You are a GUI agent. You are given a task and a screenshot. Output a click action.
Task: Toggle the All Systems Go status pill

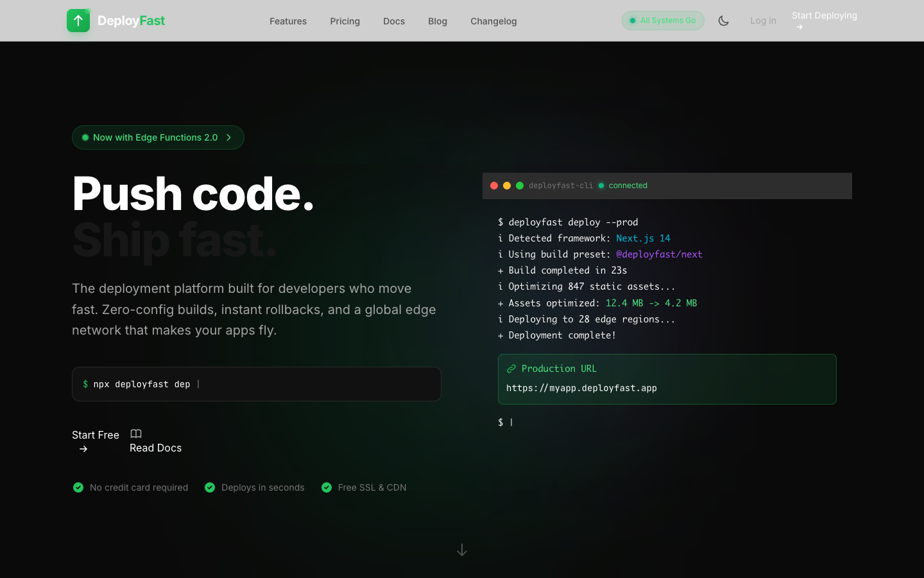663,20
